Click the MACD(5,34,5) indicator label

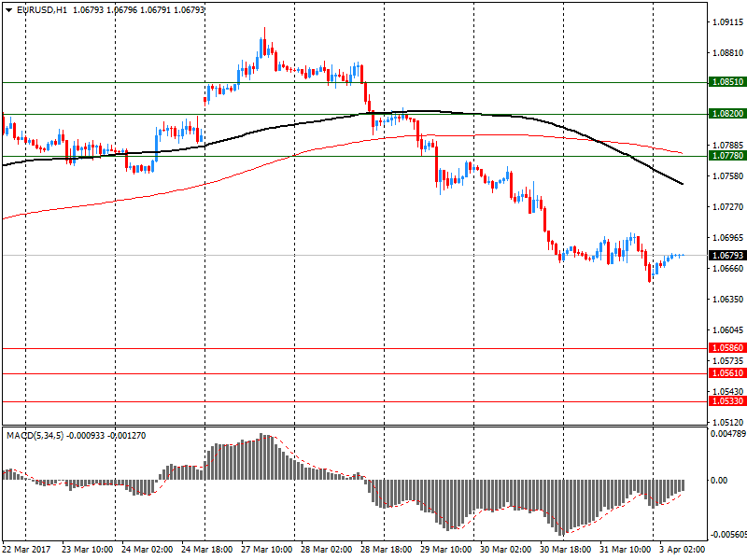[x=35, y=436]
